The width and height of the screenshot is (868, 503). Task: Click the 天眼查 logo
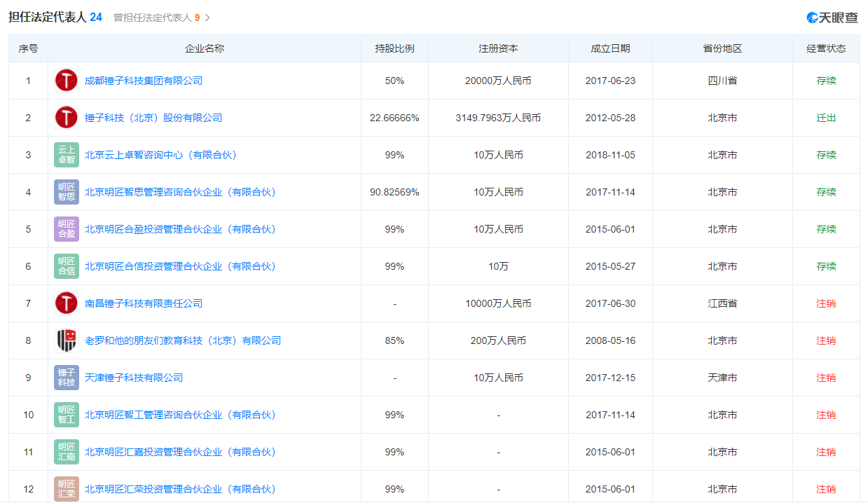832,18
